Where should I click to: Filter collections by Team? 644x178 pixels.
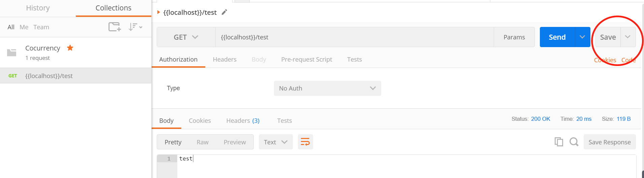point(41,27)
